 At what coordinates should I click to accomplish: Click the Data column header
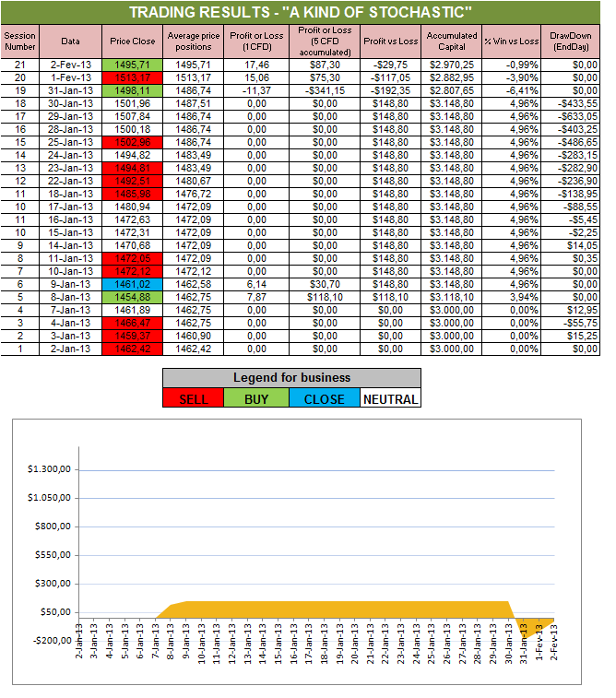71,41
